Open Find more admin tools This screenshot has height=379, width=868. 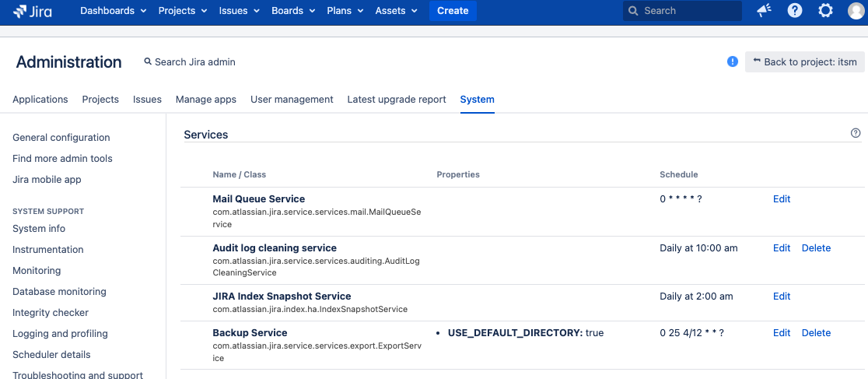pos(62,159)
